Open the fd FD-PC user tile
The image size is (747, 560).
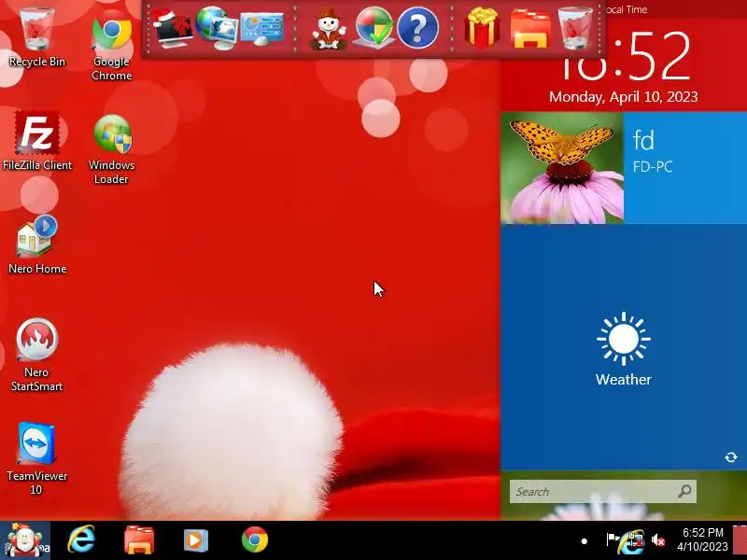click(685, 168)
